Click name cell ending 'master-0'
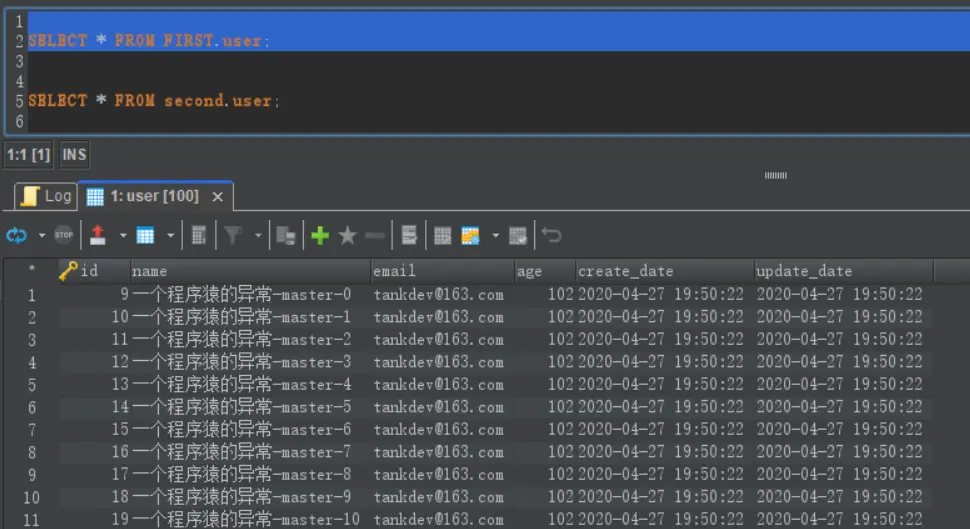Image resolution: width=970 pixels, height=529 pixels. [x=250, y=295]
